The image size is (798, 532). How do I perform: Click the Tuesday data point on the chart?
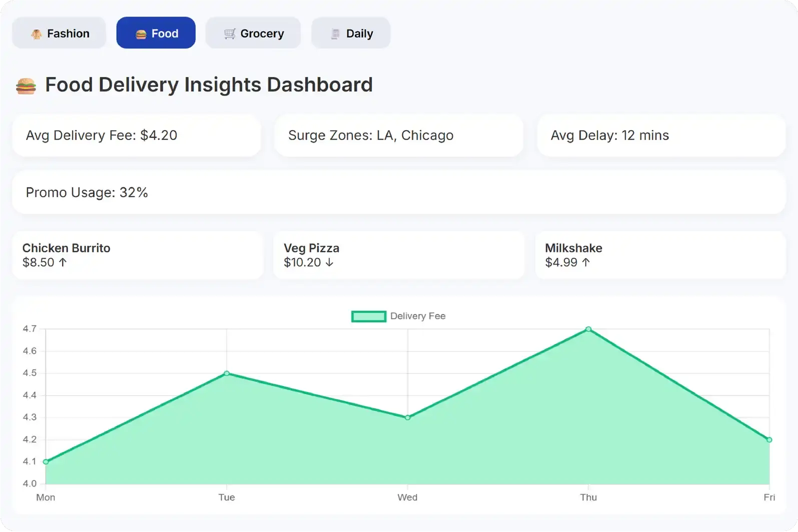click(x=227, y=373)
